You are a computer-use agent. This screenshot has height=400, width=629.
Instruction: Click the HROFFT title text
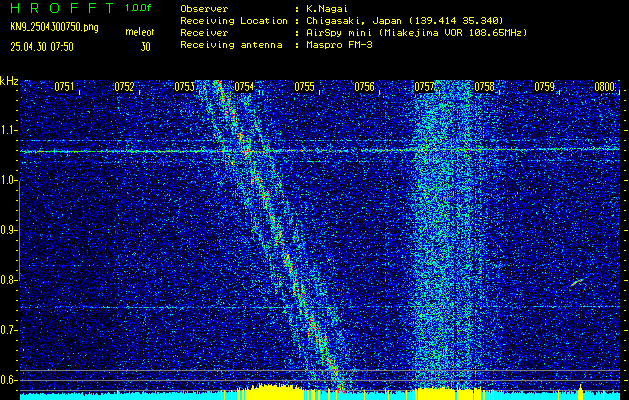click(x=63, y=8)
